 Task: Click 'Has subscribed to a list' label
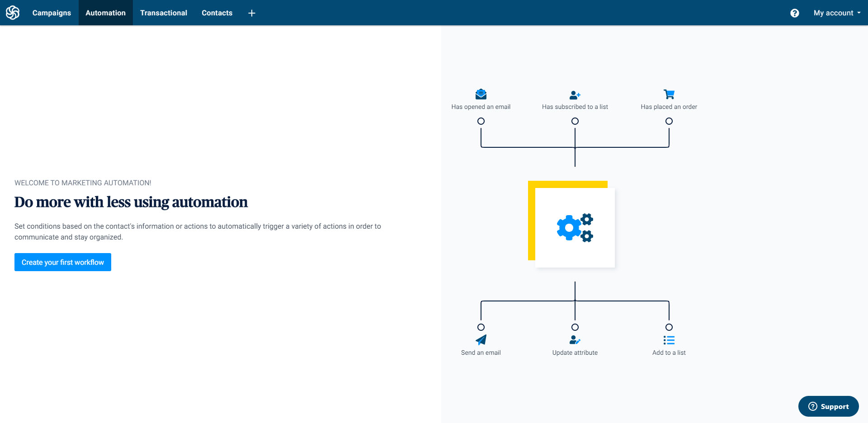pyautogui.click(x=575, y=107)
